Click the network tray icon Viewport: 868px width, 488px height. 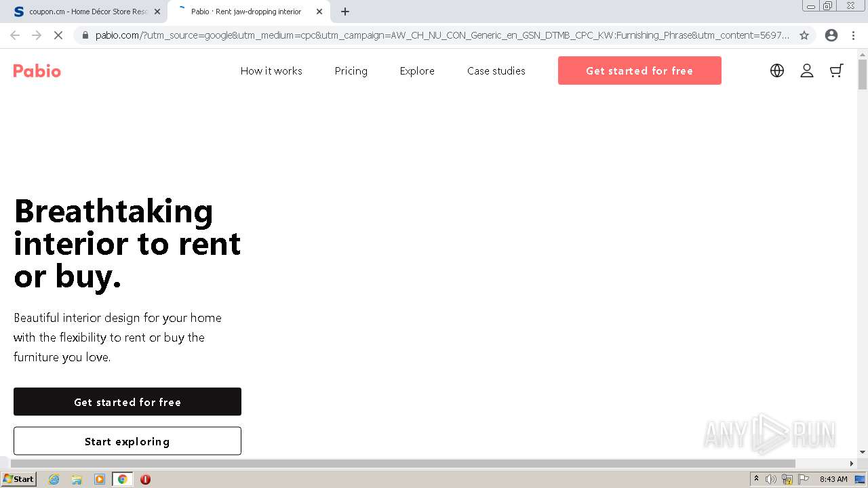(x=787, y=479)
